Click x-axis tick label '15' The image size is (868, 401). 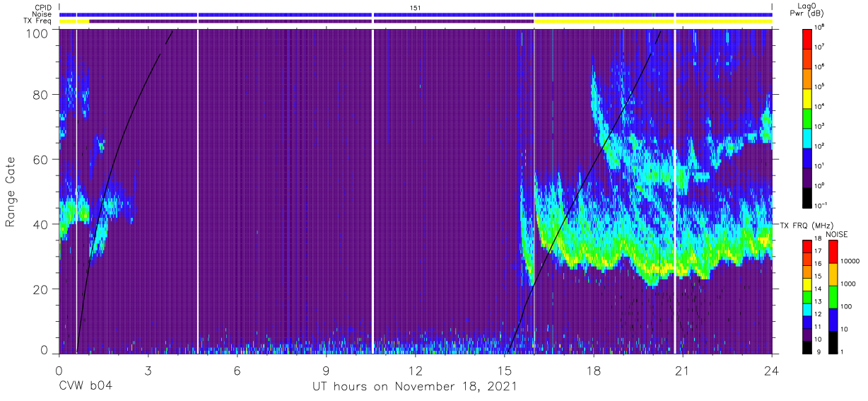pos(505,371)
